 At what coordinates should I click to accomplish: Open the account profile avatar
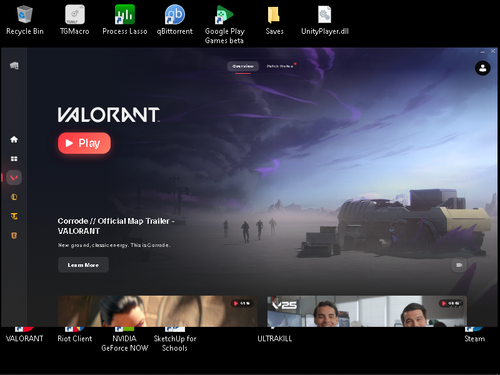[482, 68]
